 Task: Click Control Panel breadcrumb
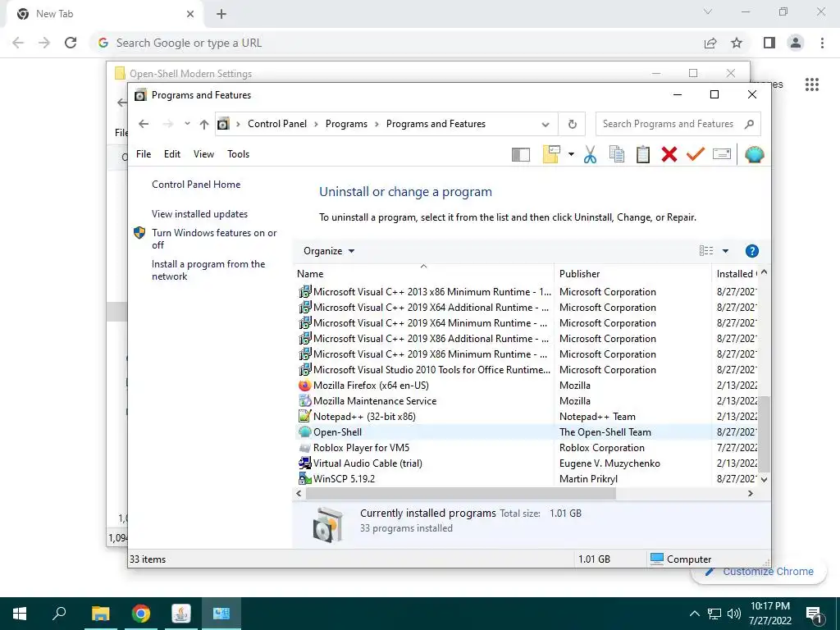[x=277, y=124]
